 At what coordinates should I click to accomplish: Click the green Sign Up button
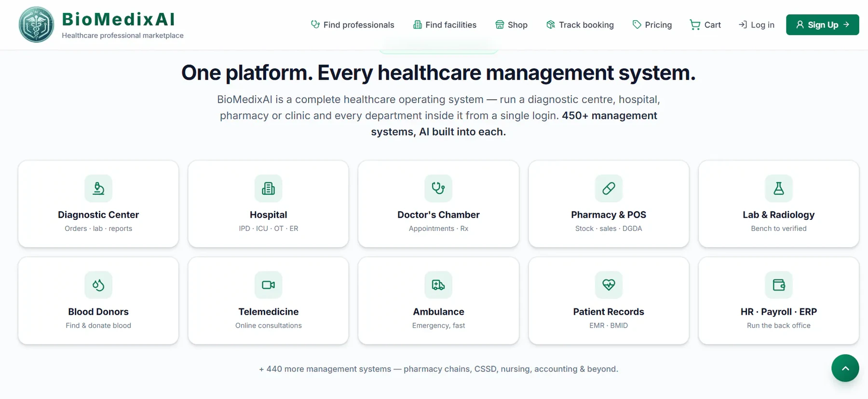click(x=822, y=25)
